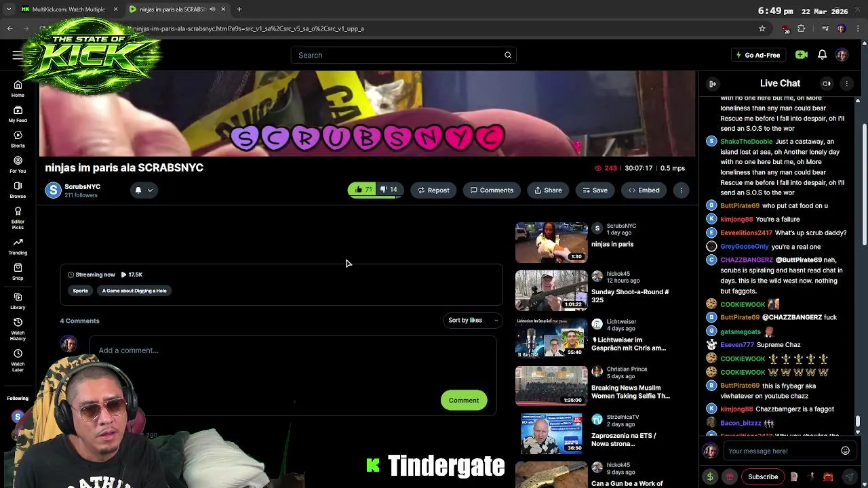868x488 pixels.
Task: Go back with the browser back arrow
Action: click(x=10, y=28)
